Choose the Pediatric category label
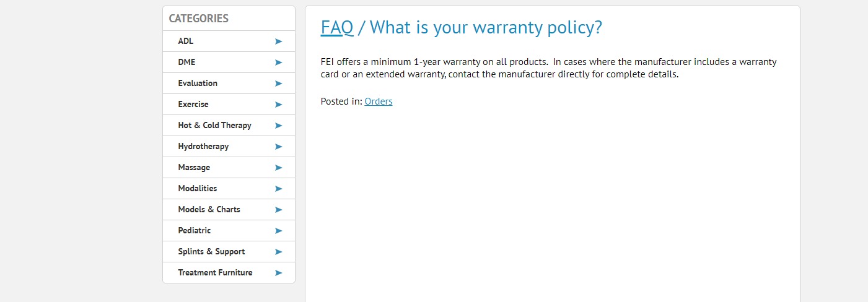Screen dimensions: 868x302 195,231
